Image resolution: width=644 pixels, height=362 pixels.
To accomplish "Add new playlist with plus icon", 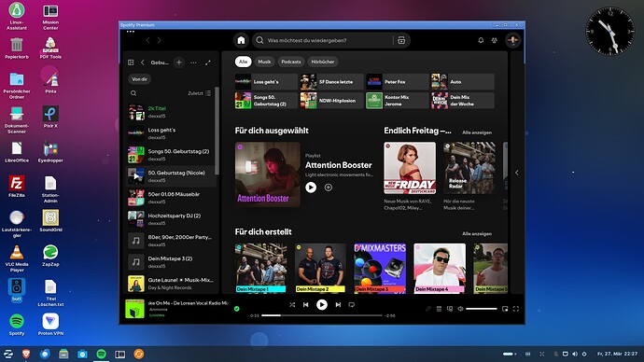I will pos(179,63).
